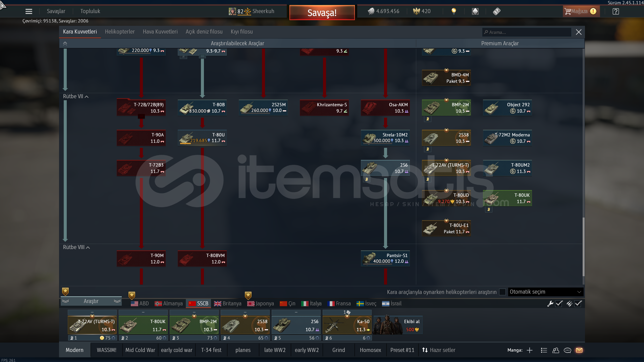
Task: Select the premium BMD-4M Paket card
Action: pyautogui.click(x=446, y=77)
